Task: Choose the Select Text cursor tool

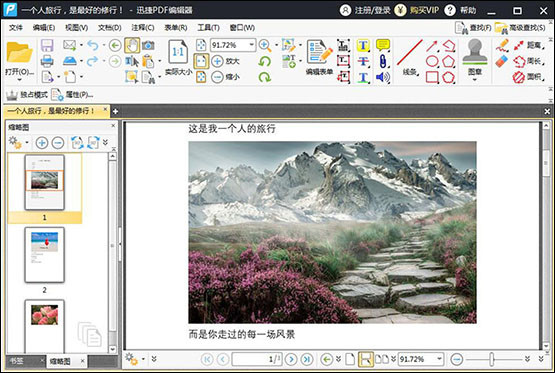Action: 132,61
